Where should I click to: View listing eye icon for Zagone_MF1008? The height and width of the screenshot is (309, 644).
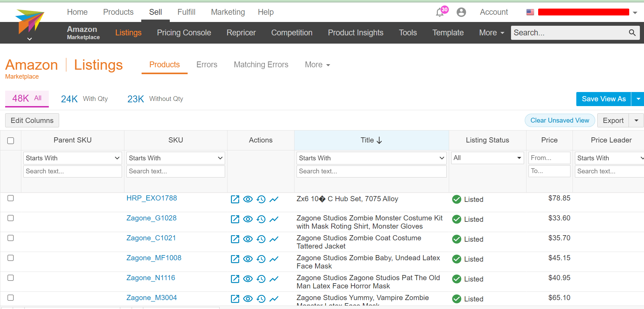[248, 259]
